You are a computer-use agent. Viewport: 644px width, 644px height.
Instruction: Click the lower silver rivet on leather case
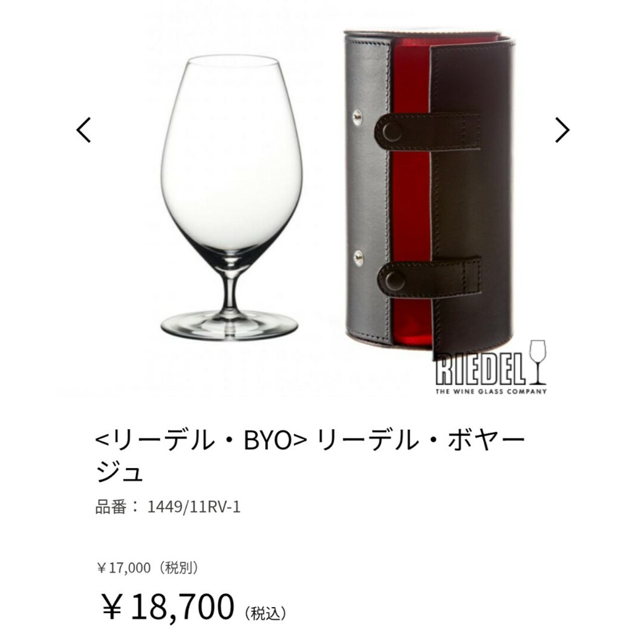click(358, 257)
